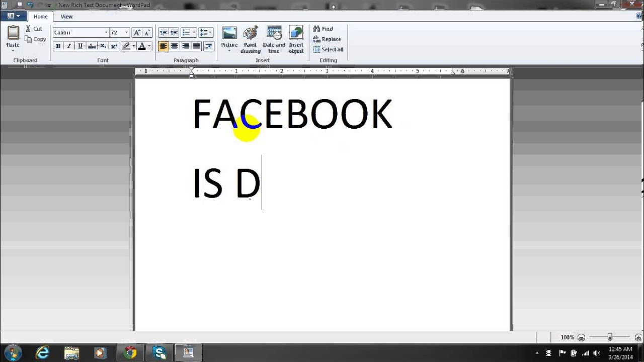644x362 pixels.
Task: Switch to the View tab
Action: (x=66, y=17)
